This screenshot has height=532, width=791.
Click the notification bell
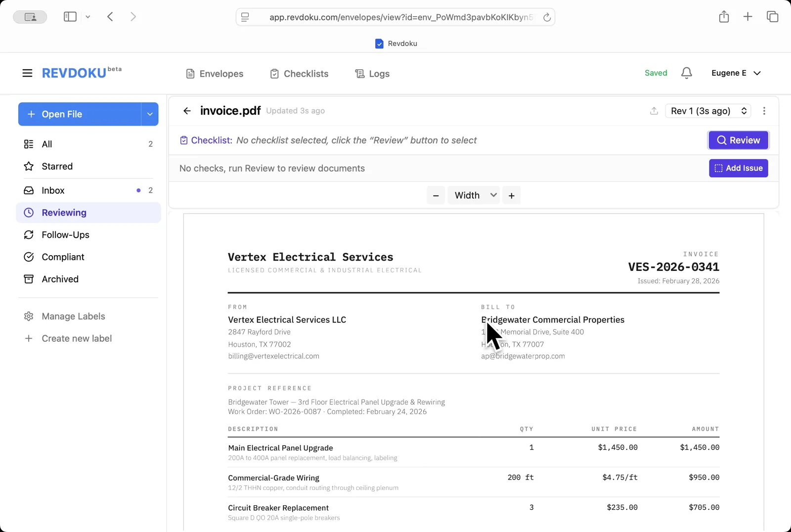click(x=686, y=73)
